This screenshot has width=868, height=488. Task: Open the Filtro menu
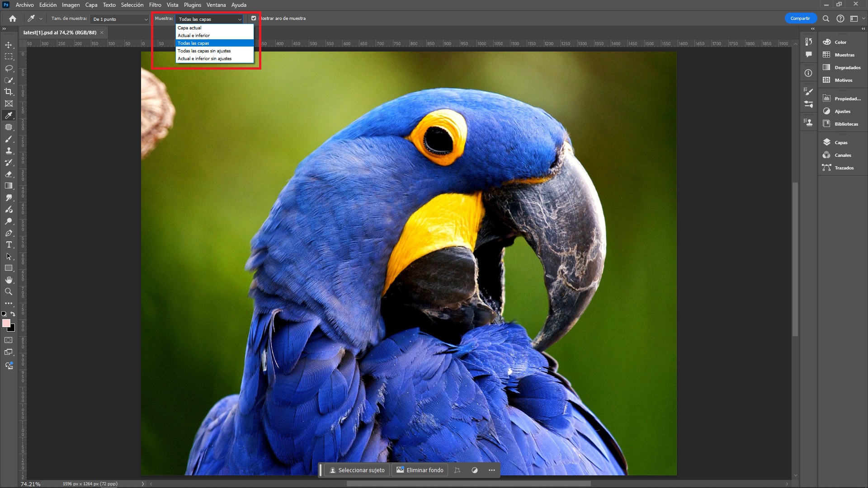coord(155,5)
